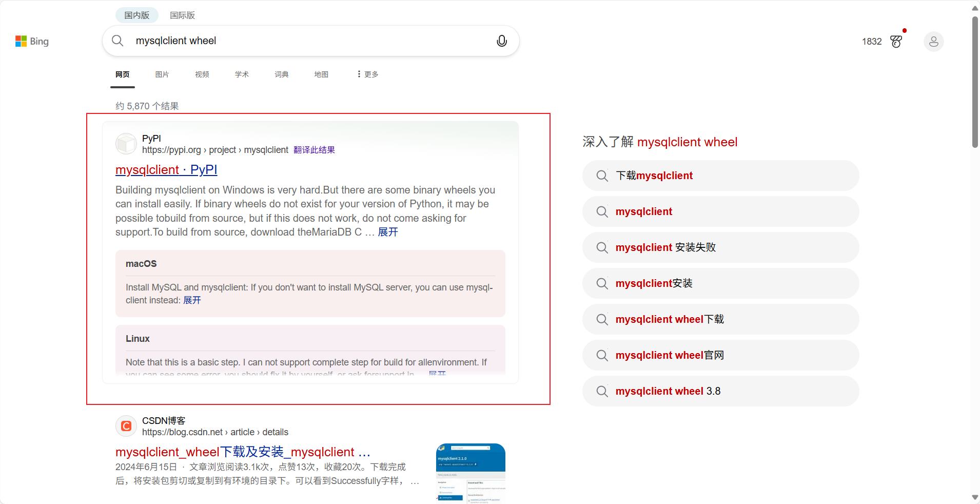
Task: Select the 网页 tab
Action: pyautogui.click(x=122, y=74)
